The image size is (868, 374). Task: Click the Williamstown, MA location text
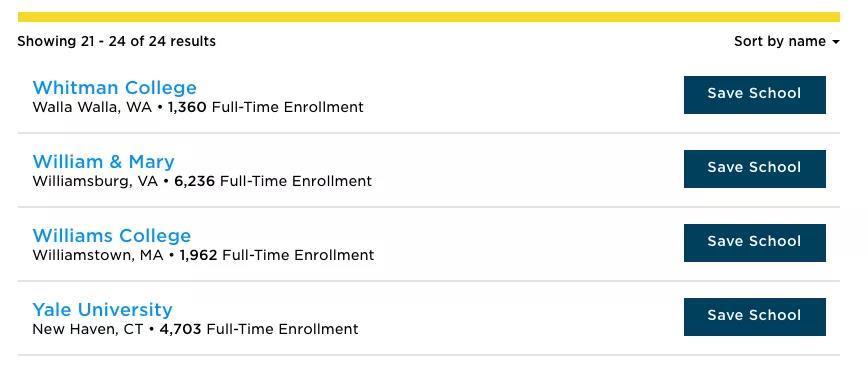point(98,256)
